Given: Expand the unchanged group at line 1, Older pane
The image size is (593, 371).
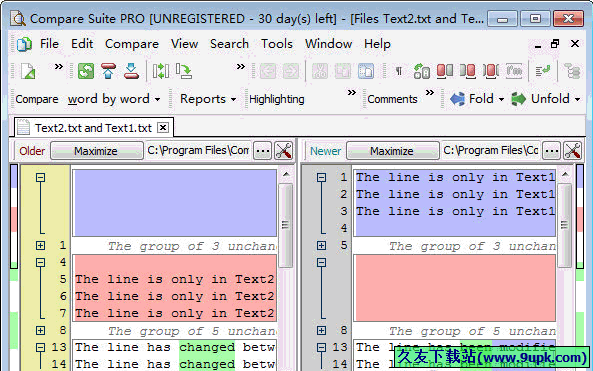Looking at the screenshot, I should click(40, 245).
